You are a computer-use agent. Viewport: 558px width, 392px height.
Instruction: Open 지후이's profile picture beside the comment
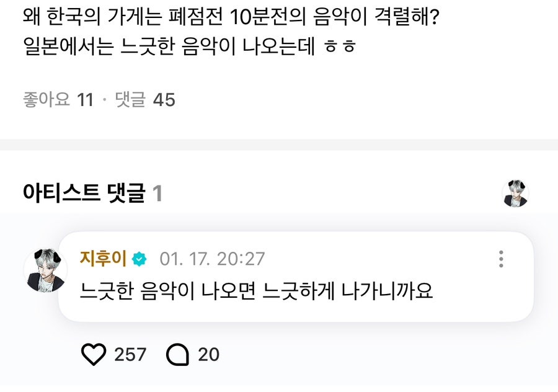[x=45, y=271]
